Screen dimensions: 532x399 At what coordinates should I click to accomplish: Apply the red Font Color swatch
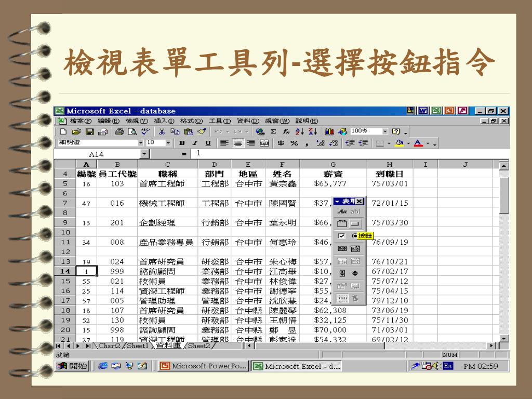pos(418,143)
